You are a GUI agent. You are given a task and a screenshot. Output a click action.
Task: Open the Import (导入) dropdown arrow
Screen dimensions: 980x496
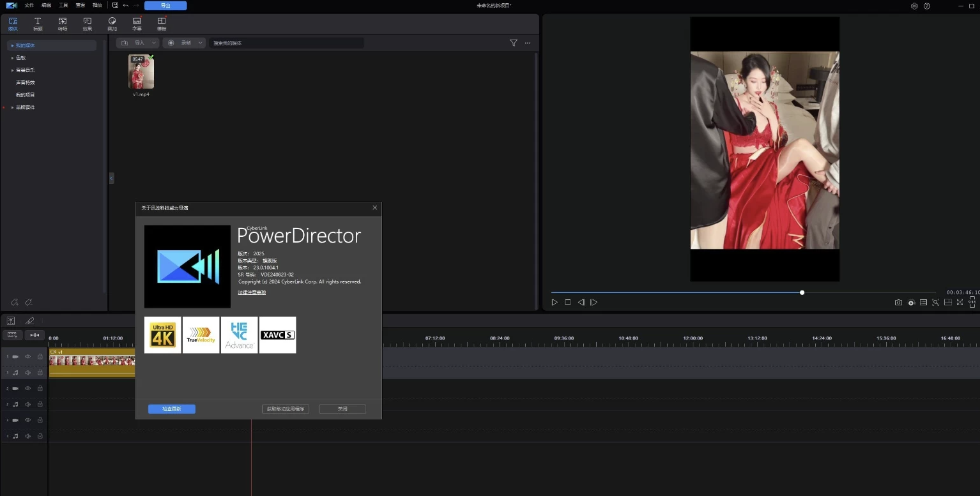click(x=153, y=43)
